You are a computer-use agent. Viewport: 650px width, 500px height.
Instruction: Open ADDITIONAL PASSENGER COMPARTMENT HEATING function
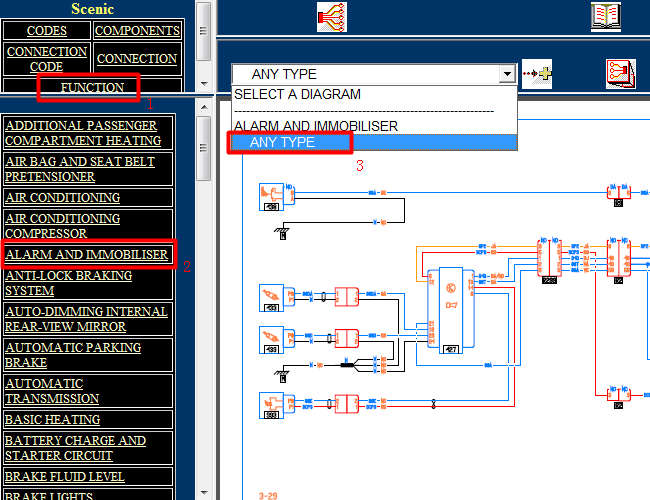click(x=87, y=133)
